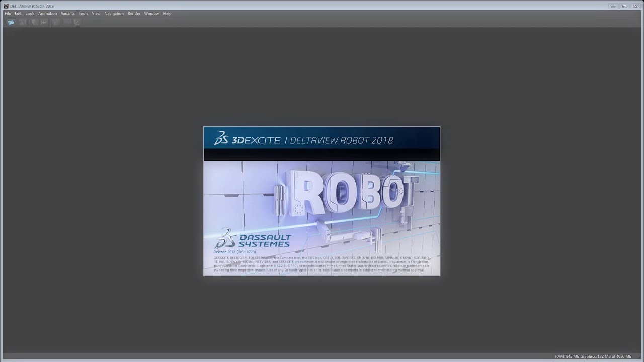Viewport: 644px width, 362px height.
Task: Open the Navigation menu
Action: 114,14
